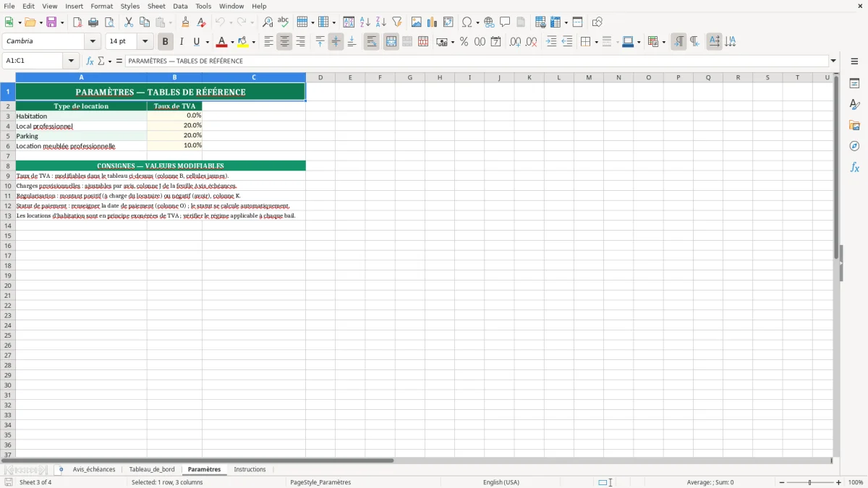Image resolution: width=868 pixels, height=488 pixels.
Task: Open the sidebar Properties panel
Action: pyautogui.click(x=854, y=84)
